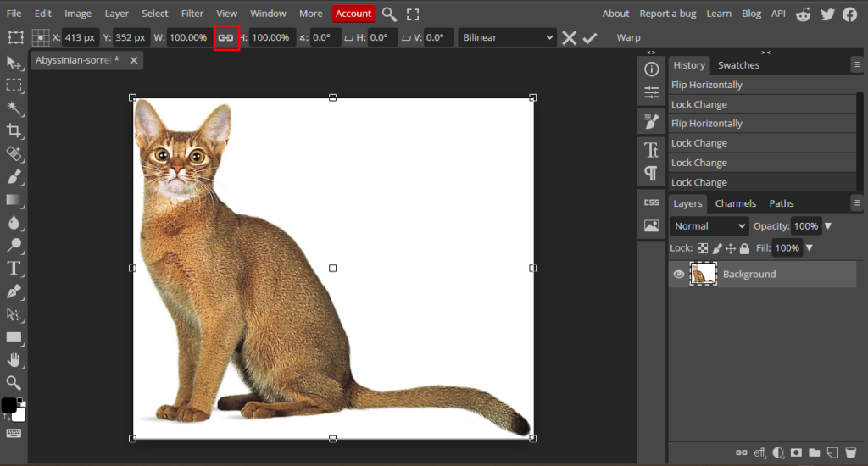This screenshot has height=466, width=868.
Task: Open the CSS panel icon
Action: point(652,202)
